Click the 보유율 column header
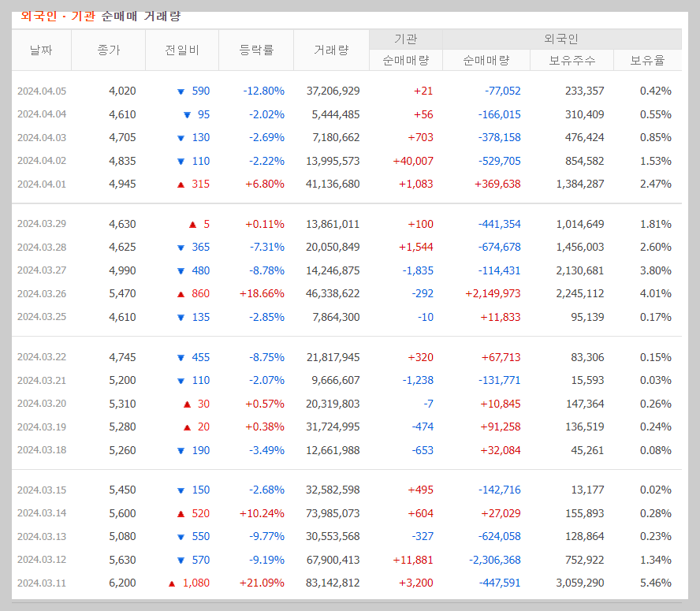The width and height of the screenshot is (700, 611). click(648, 60)
